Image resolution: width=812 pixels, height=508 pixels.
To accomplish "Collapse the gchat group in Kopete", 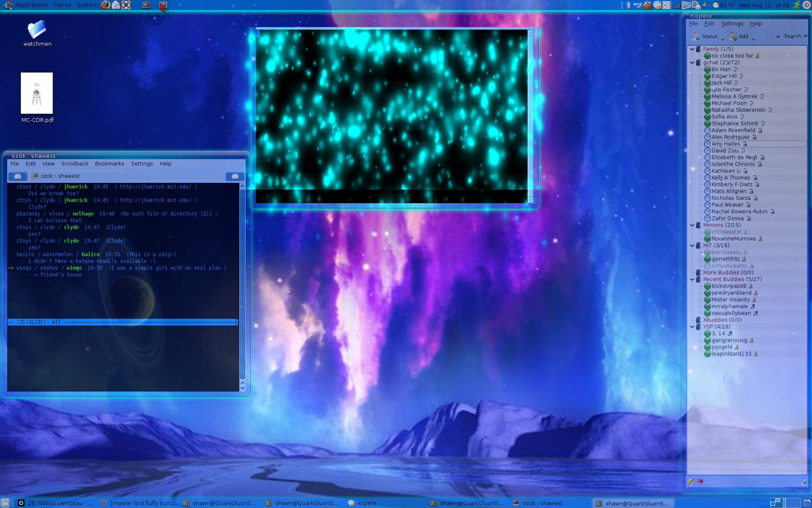I will [692, 63].
